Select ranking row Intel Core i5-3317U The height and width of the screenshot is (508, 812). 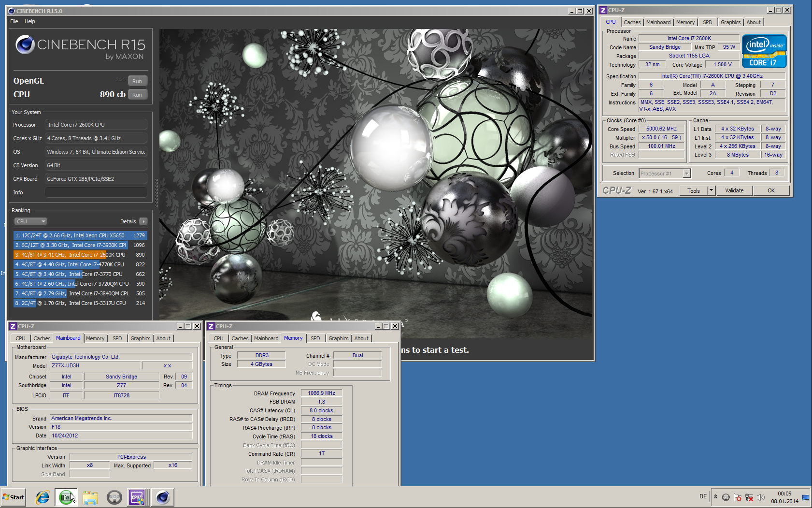(x=80, y=303)
